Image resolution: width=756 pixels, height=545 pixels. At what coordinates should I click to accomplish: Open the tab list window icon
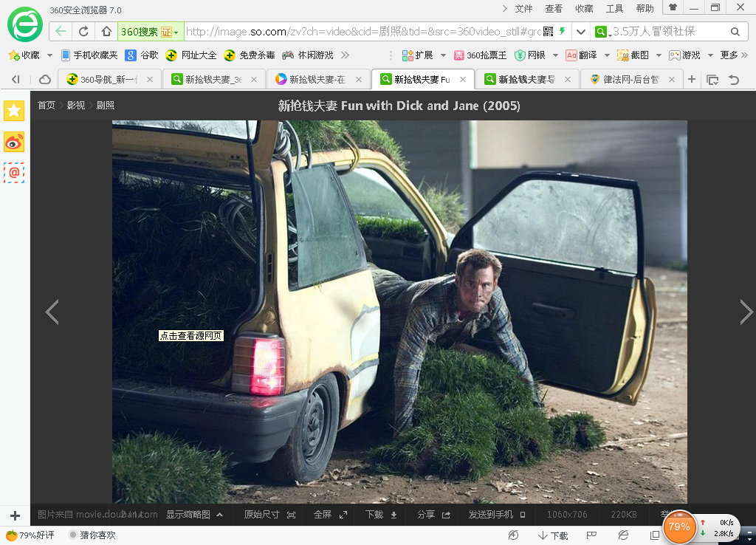tap(712, 80)
